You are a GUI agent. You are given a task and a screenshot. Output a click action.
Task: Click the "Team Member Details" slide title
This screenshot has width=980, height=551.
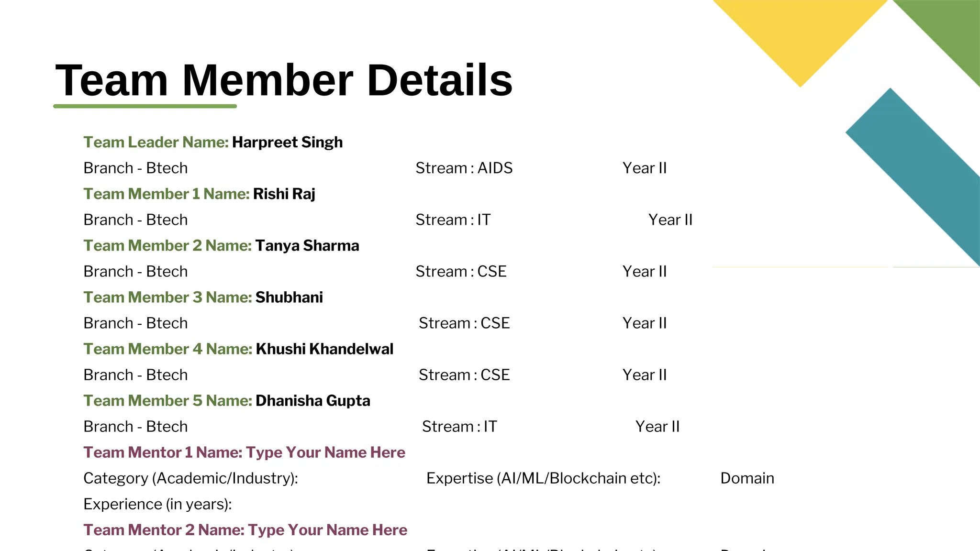pyautogui.click(x=284, y=80)
